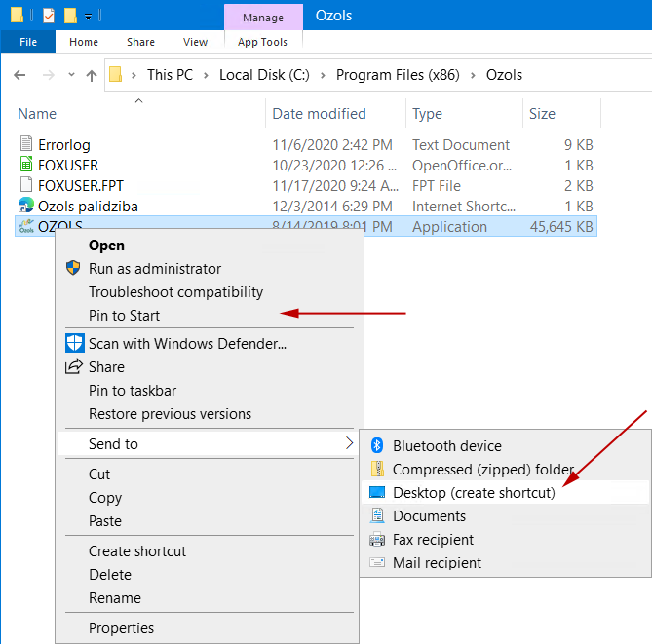Click Program Files (x86) in the breadcrumb

[x=398, y=75]
